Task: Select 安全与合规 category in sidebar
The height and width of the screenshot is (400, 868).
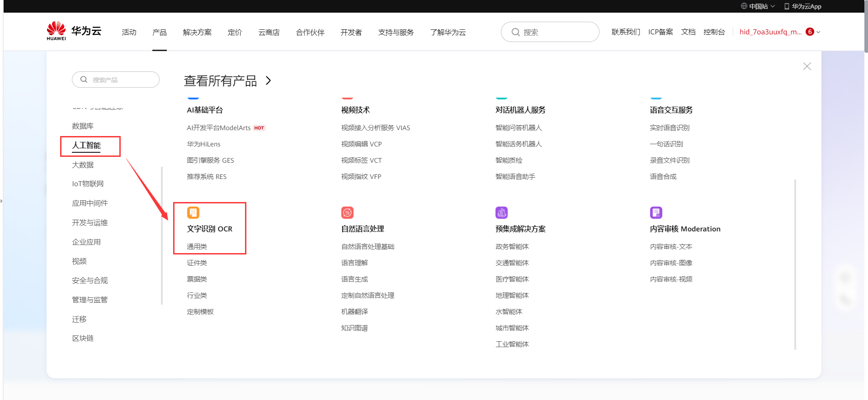Action: tap(90, 280)
